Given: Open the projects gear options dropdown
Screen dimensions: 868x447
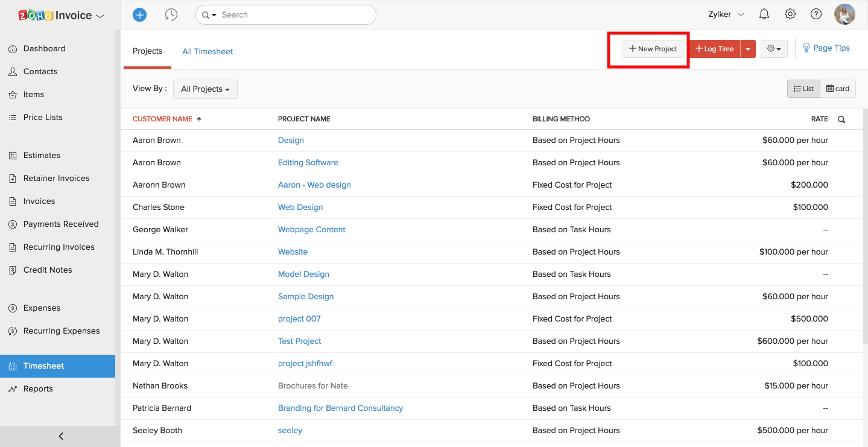Looking at the screenshot, I should tap(774, 49).
